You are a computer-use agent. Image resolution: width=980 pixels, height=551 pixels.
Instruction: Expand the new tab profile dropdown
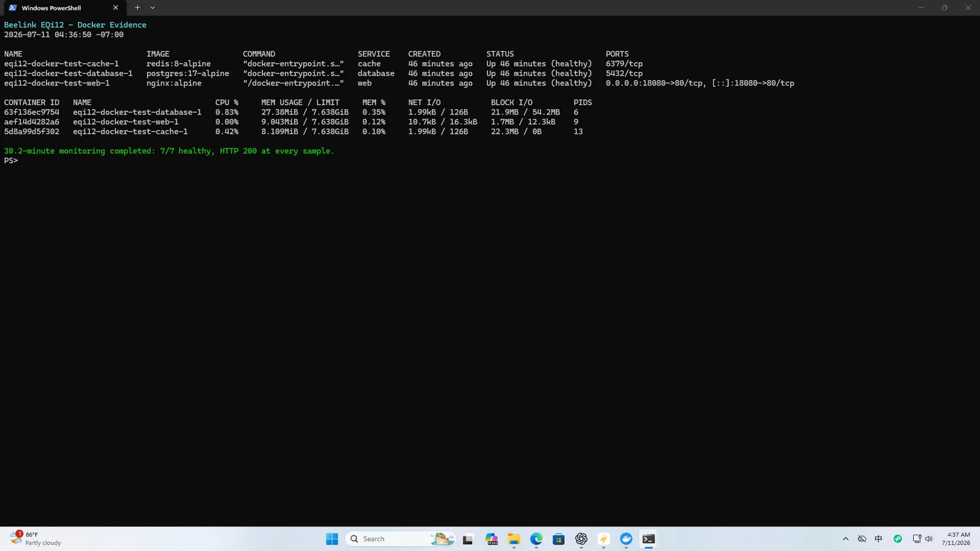pos(153,8)
